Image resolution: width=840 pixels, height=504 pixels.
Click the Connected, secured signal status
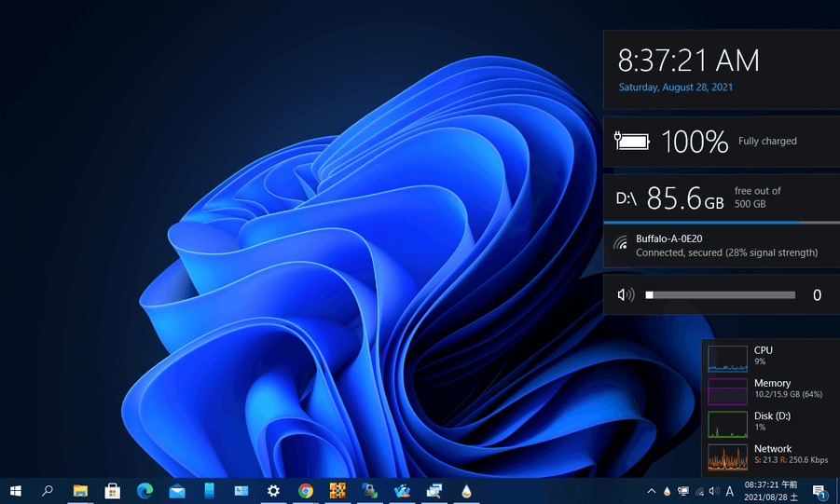[x=726, y=252]
